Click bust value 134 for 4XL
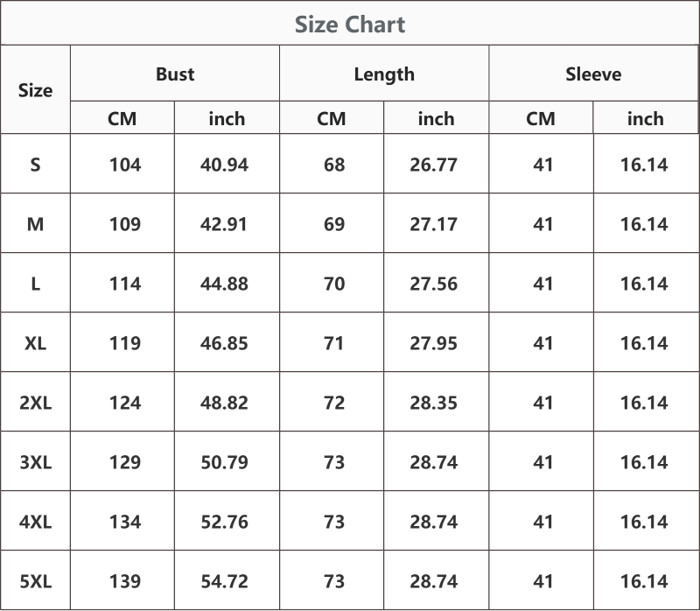The image size is (700, 611). (125, 522)
